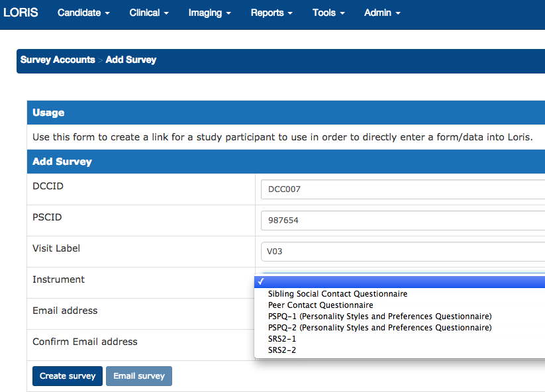Open the Imaging menu
Viewport: 545px width, 392px height.
point(209,13)
